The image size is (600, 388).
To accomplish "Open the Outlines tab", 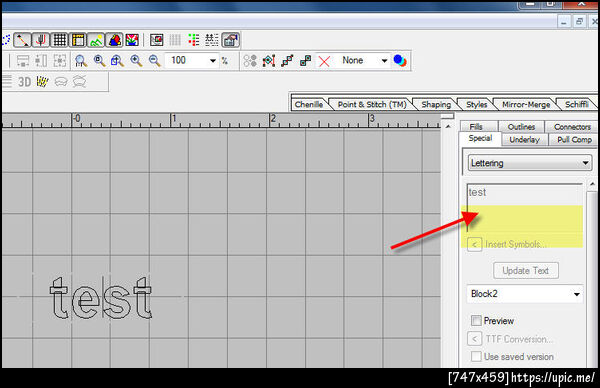I will coord(521,127).
